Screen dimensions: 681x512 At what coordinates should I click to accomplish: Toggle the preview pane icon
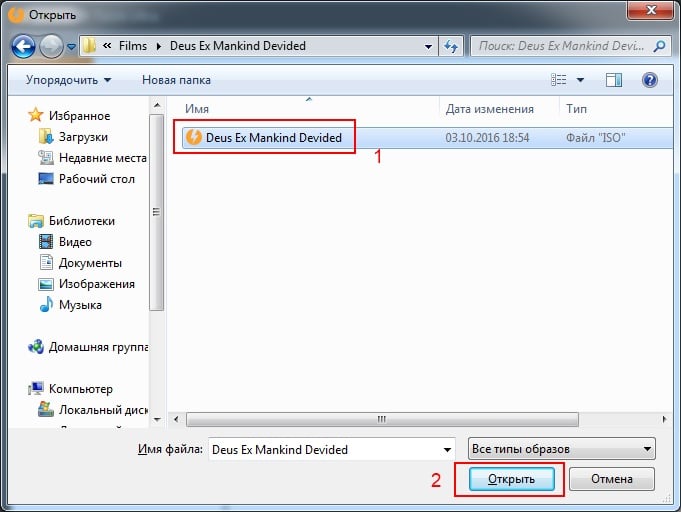614,79
